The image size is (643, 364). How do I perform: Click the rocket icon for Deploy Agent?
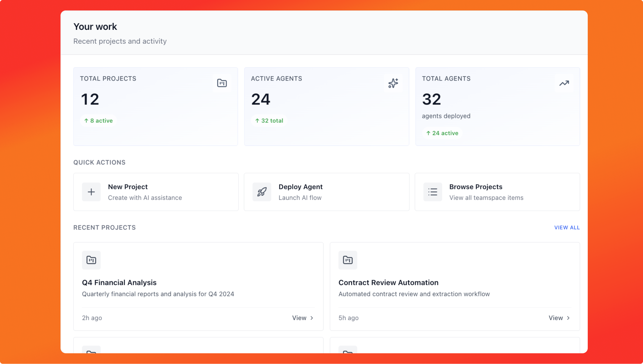pos(261,192)
